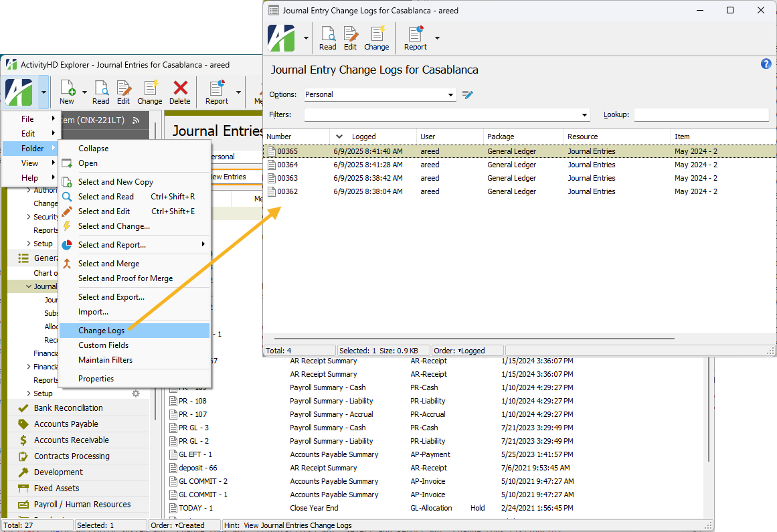Choose Maintain Filters menu entry
Image resolution: width=777 pixels, height=532 pixels.
click(135, 360)
